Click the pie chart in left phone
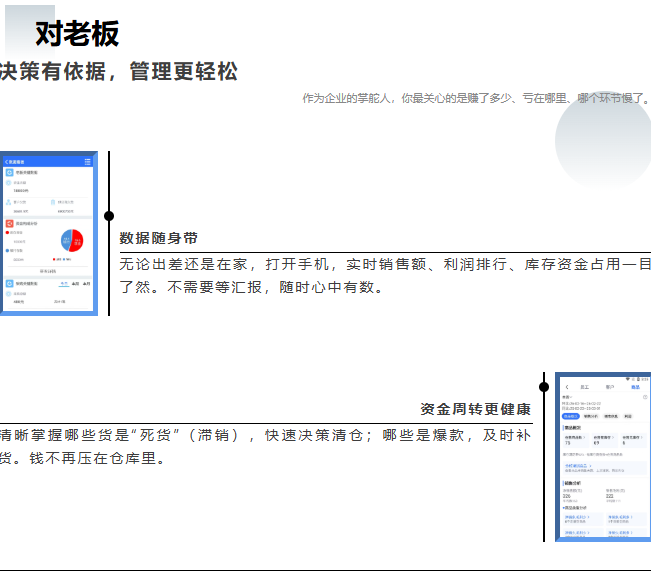 click(72, 240)
